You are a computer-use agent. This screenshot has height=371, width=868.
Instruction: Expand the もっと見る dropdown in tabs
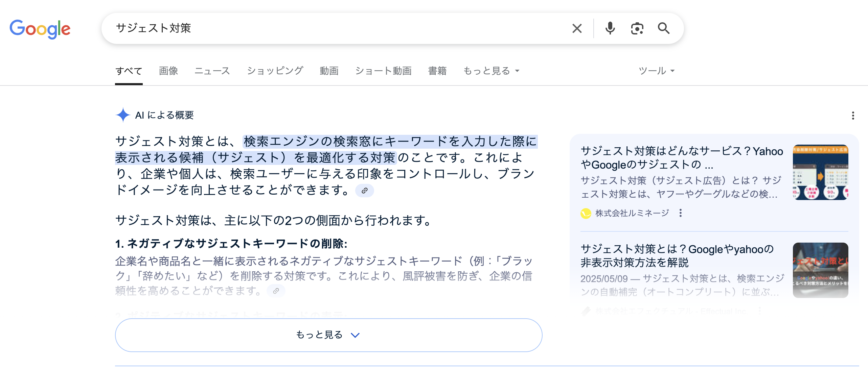coord(491,71)
